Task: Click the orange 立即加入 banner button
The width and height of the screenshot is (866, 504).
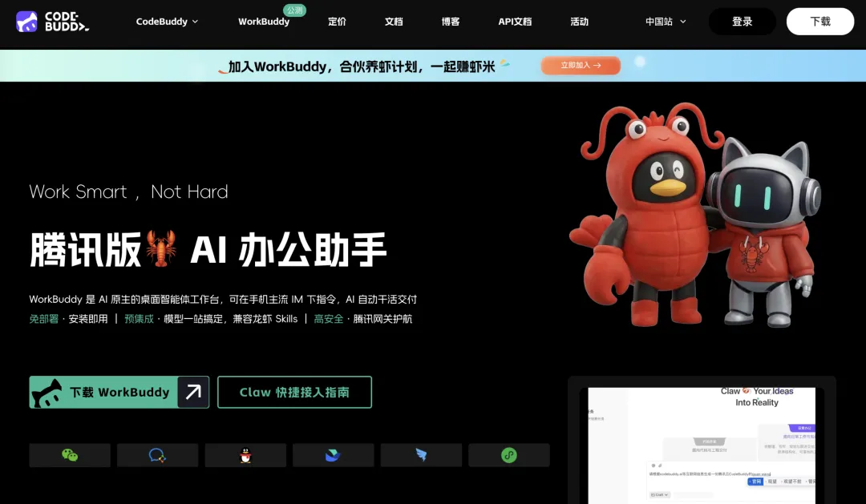Action: tap(581, 65)
